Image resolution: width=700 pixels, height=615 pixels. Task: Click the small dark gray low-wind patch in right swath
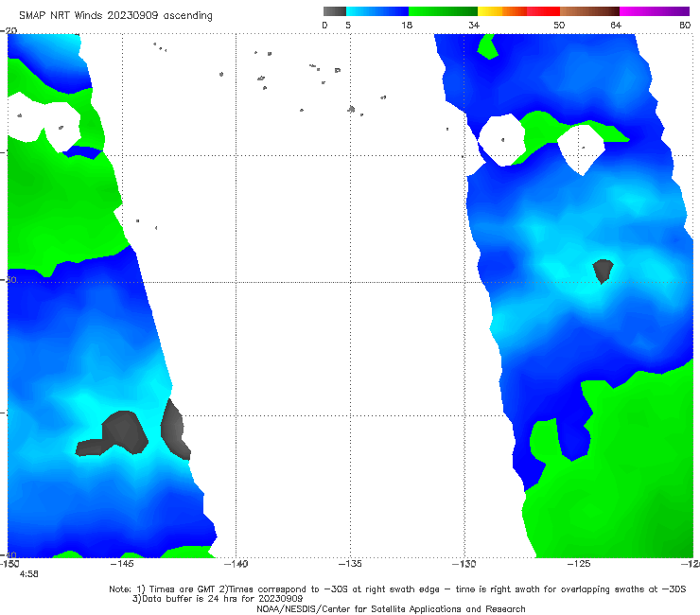(x=604, y=271)
